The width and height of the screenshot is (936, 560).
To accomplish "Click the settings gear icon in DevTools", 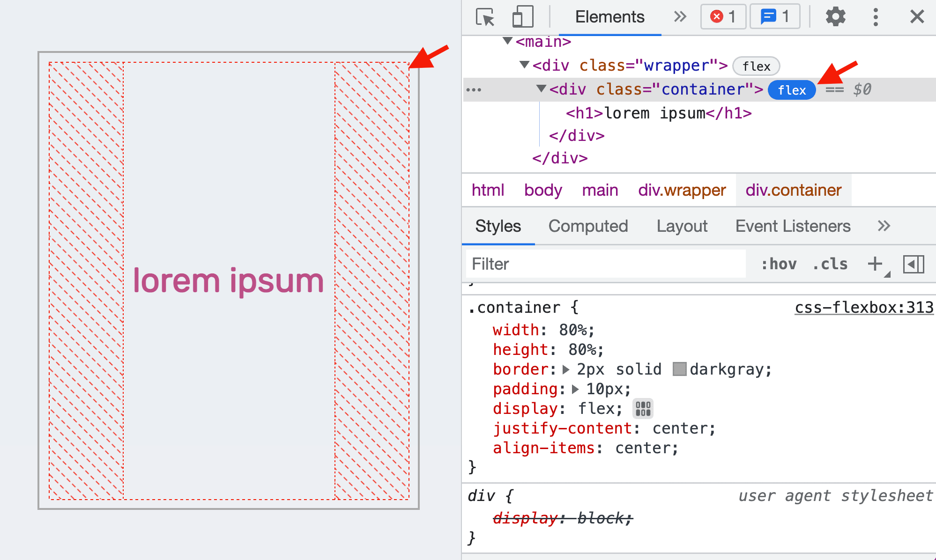I will [x=835, y=17].
